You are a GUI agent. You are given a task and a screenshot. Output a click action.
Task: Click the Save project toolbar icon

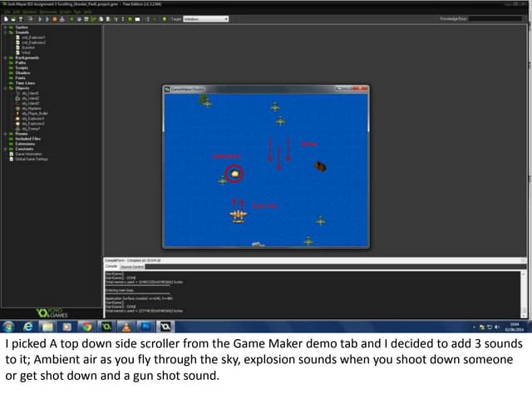(17, 18)
